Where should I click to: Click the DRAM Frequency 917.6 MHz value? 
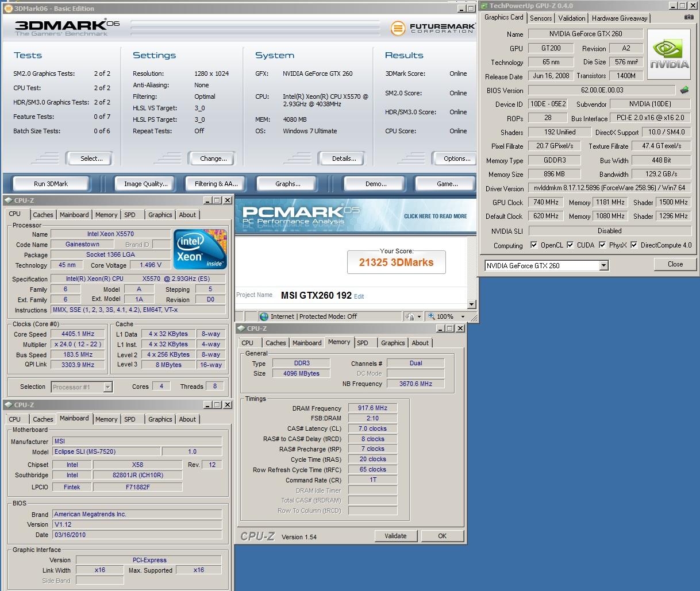click(372, 408)
